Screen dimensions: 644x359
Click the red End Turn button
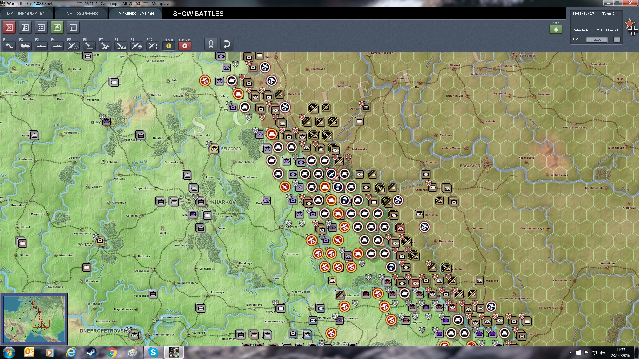click(x=185, y=46)
